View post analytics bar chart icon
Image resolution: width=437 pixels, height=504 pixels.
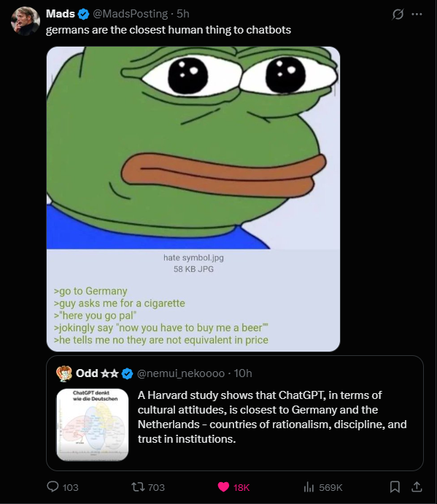[x=309, y=487]
